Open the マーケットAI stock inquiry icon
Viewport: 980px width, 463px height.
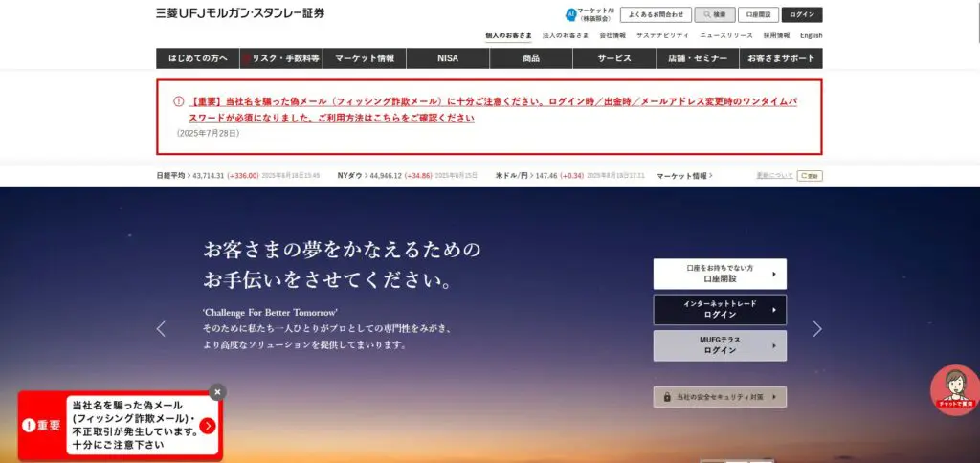point(570,14)
